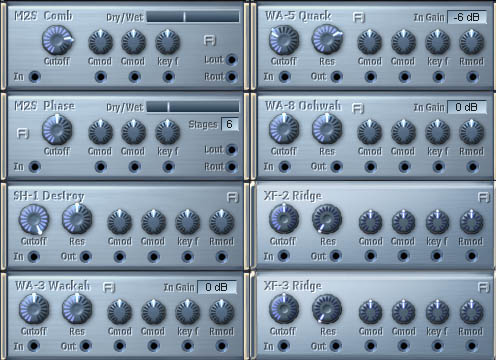
Task: Click the M2S Comb Dry/Wet slider
Action: click(x=193, y=17)
